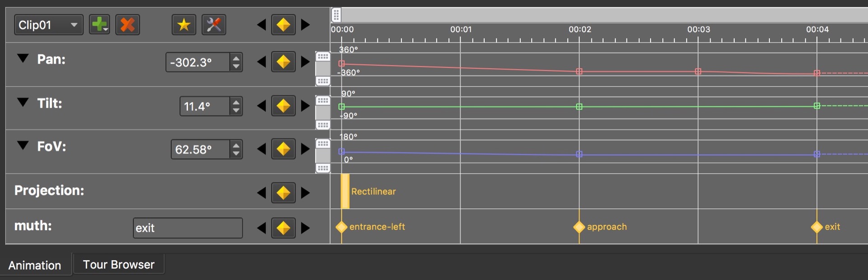This screenshot has width=868, height=280.
Task: Select the FoV keyframe at 00:02
Action: [x=579, y=154]
